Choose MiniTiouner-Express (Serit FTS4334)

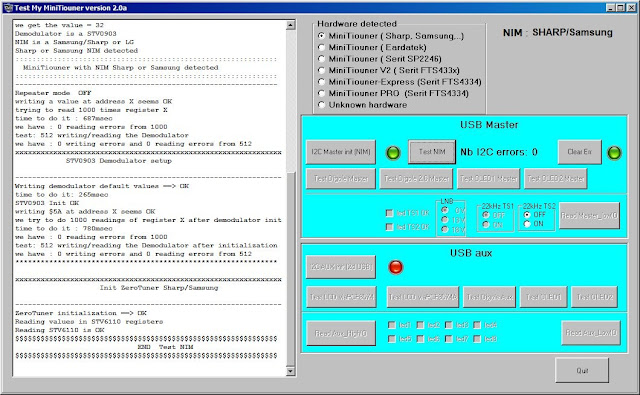400,82
